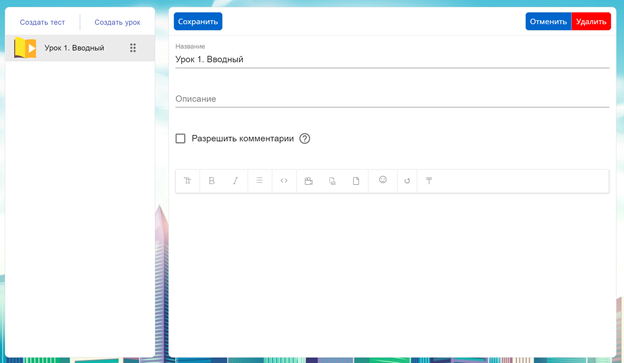Show help for comments option
The image size is (624, 363).
(x=305, y=139)
